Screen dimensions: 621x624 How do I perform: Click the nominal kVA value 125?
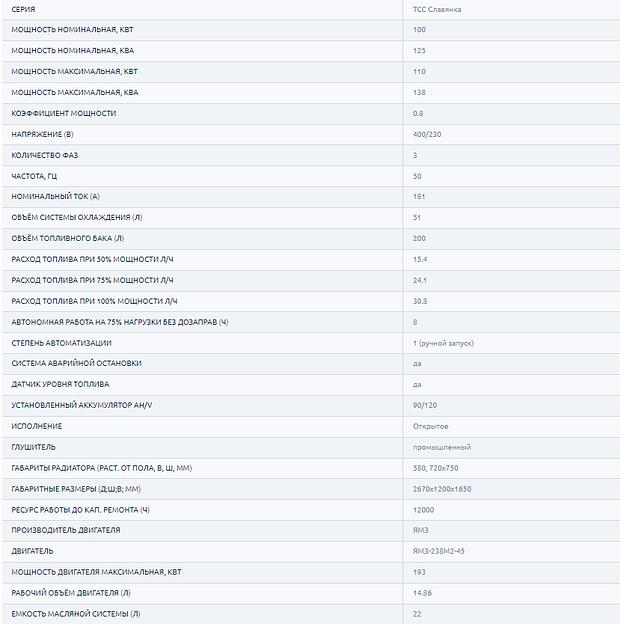pyautogui.click(x=419, y=50)
